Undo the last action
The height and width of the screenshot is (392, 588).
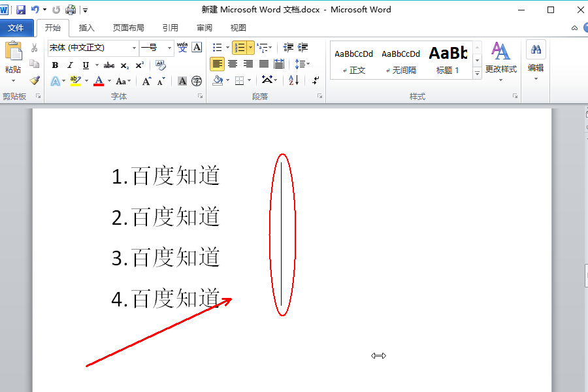[35, 10]
